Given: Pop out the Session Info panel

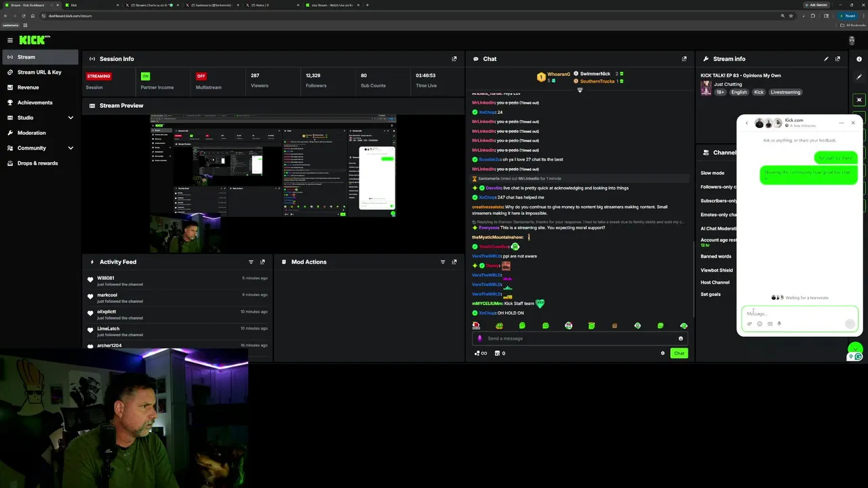Looking at the screenshot, I should point(454,59).
